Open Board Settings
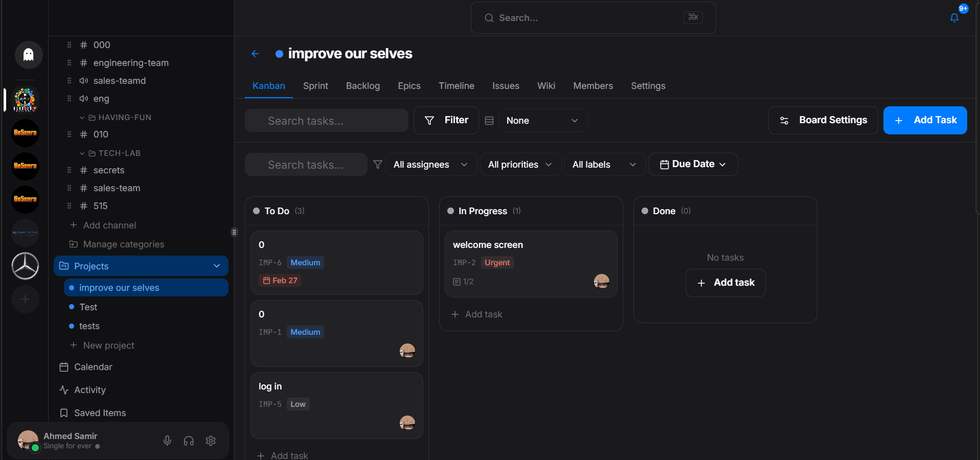 point(823,120)
